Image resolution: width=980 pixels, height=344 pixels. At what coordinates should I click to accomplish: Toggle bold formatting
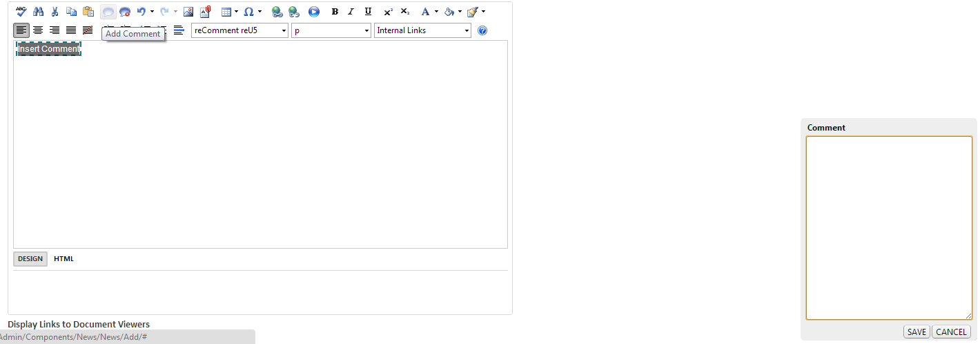click(335, 12)
